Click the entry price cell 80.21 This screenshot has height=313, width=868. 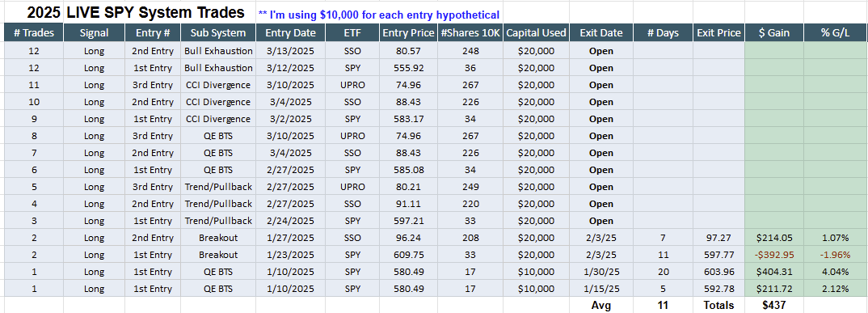pos(408,187)
